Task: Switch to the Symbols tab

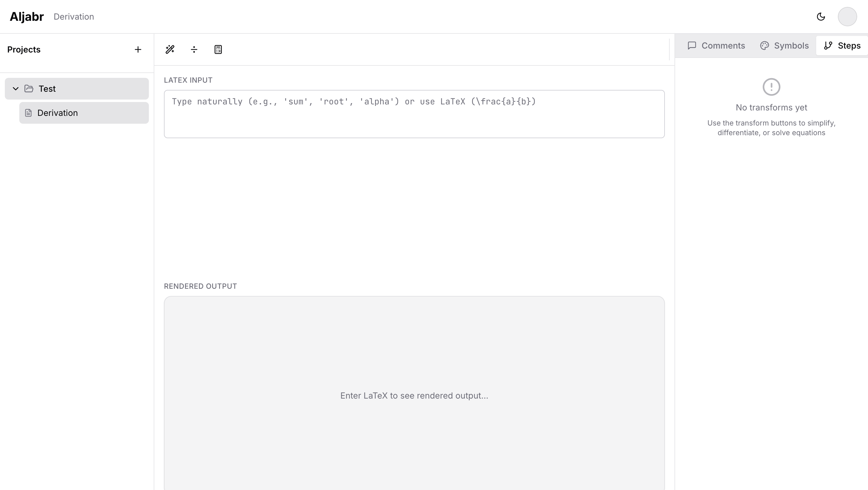Action: tap(784, 46)
